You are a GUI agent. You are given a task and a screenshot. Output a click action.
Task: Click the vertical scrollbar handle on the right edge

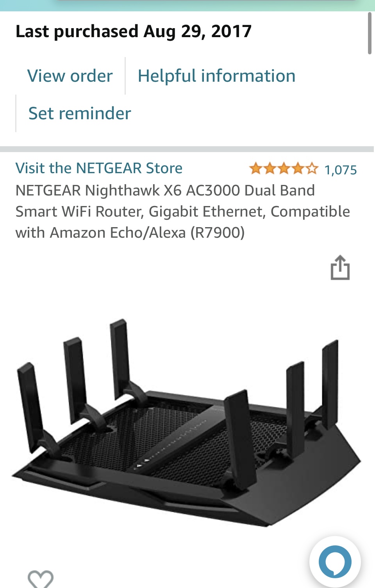pos(370,33)
